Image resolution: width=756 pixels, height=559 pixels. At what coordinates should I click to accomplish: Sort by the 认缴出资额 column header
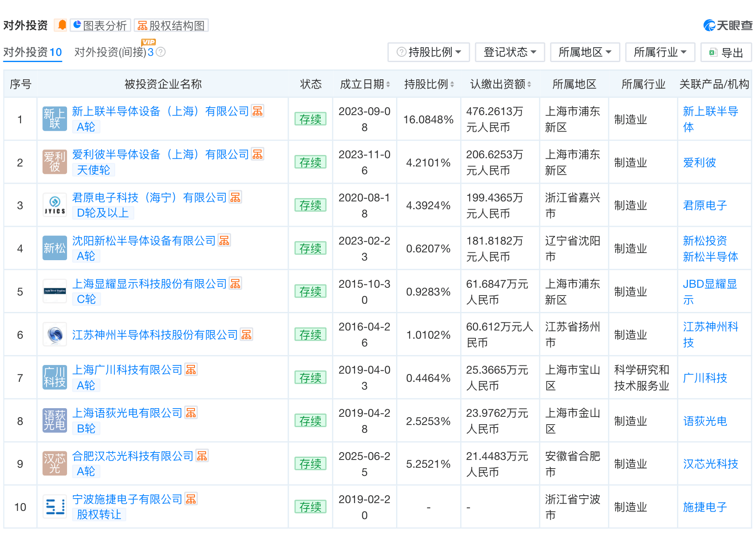coord(501,84)
